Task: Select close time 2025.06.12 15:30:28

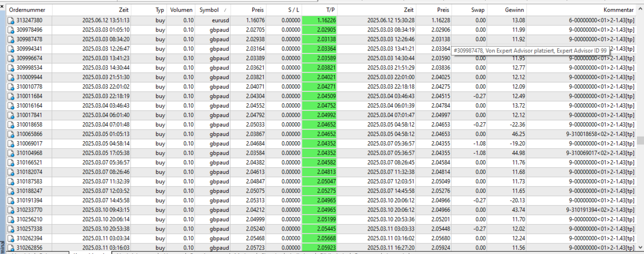Action: 390,20
